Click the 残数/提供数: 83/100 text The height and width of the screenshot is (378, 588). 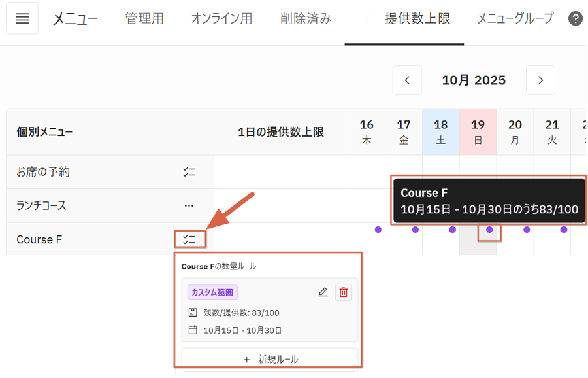pos(241,313)
